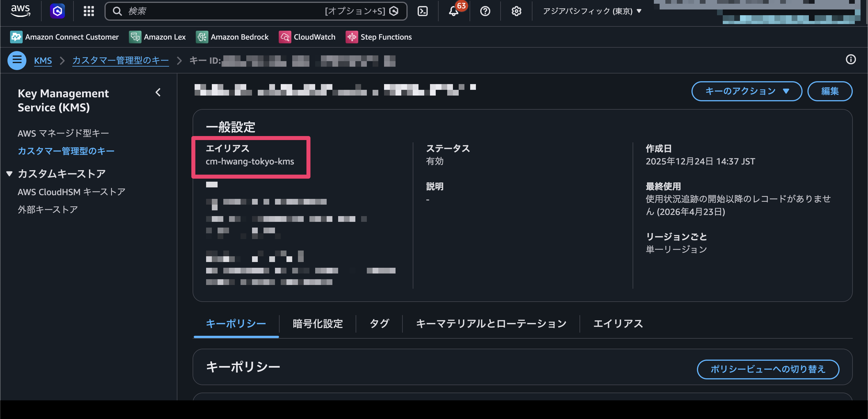Screen dimensions: 868x419
Task: Toggle the hamburger navigation menu button
Action: click(17, 60)
